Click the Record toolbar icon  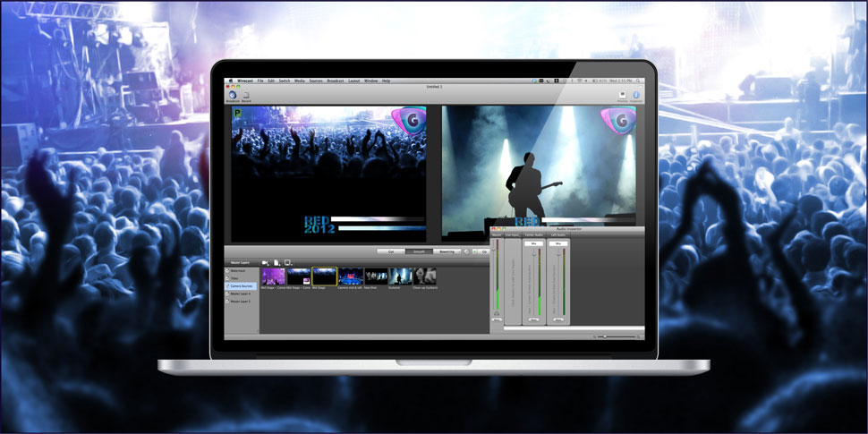pos(245,95)
